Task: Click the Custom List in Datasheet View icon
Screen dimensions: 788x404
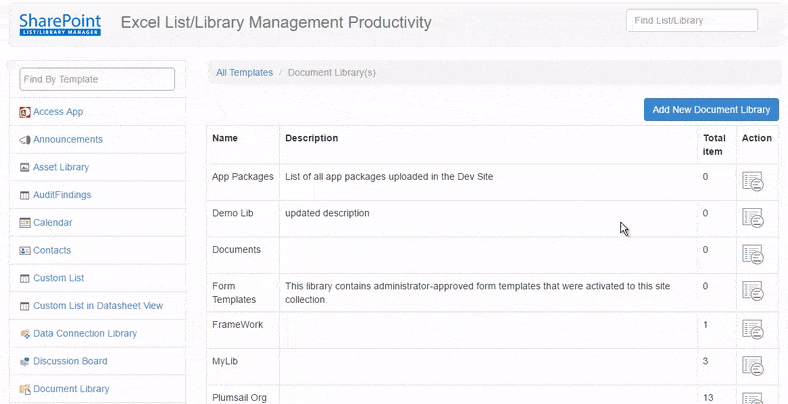Action: click(25, 306)
